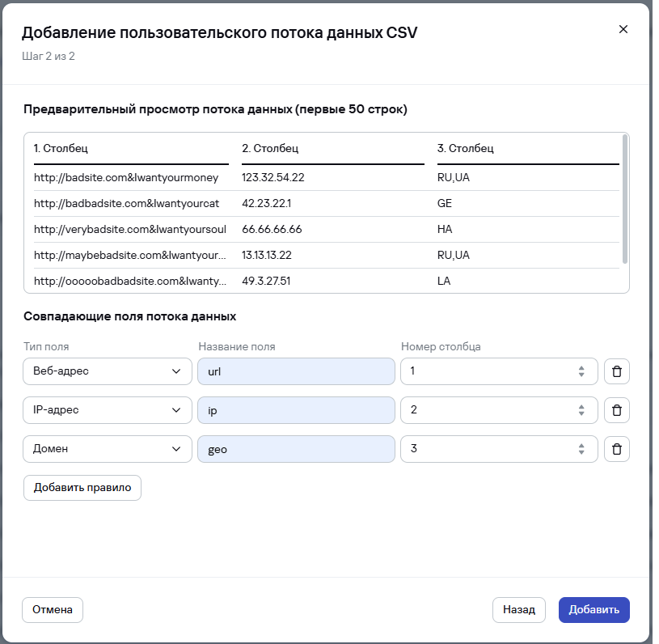Click the preview table vertical scrollbar
Viewport: 659px width, 644px height.
(x=625, y=199)
